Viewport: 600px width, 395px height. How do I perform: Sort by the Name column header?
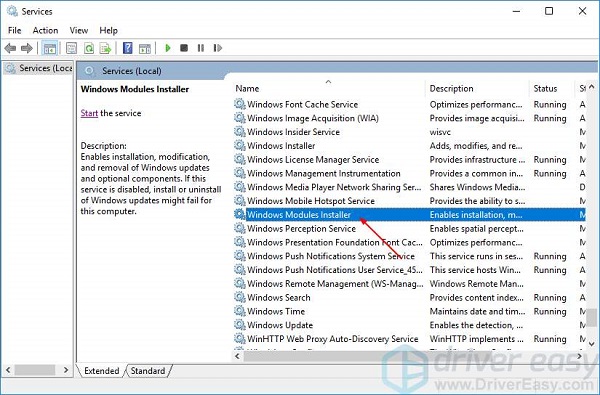coord(247,88)
